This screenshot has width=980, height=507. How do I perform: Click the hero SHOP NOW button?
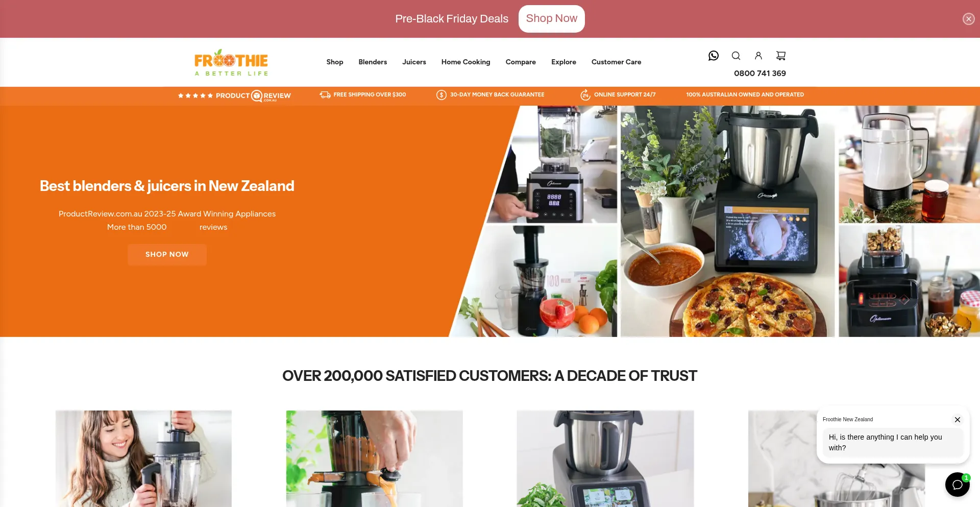click(167, 254)
